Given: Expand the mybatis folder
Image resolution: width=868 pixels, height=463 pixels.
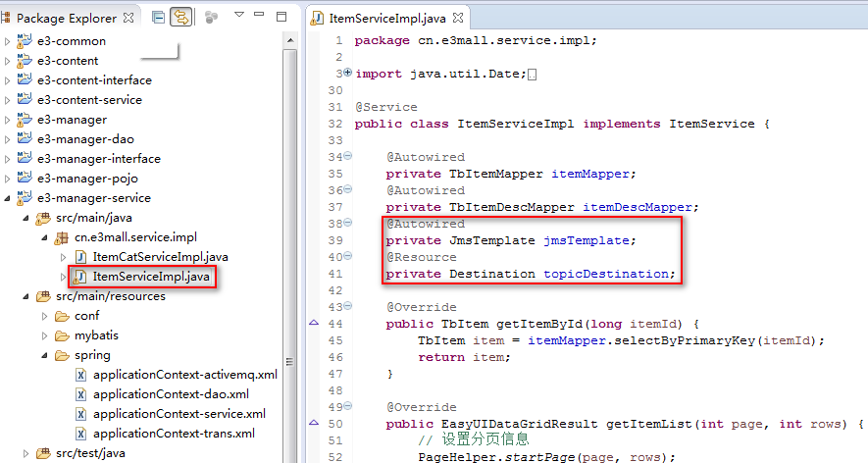Looking at the screenshot, I should pyautogui.click(x=45, y=335).
